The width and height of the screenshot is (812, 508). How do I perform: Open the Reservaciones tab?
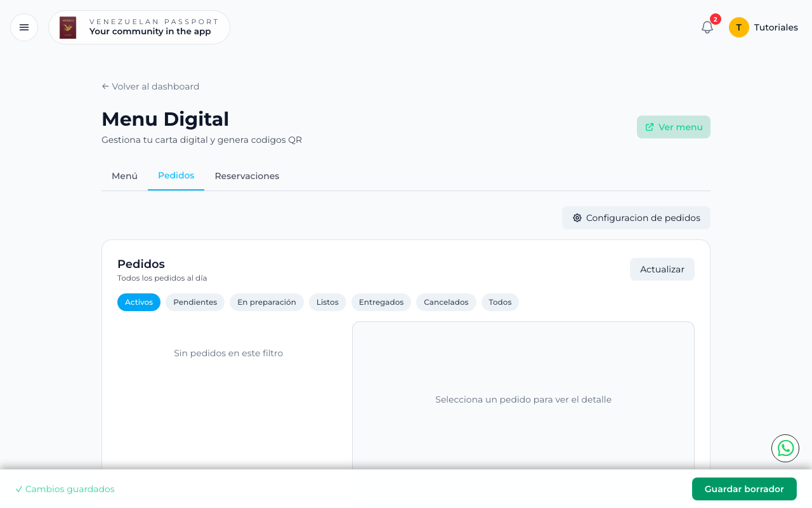pos(247,176)
